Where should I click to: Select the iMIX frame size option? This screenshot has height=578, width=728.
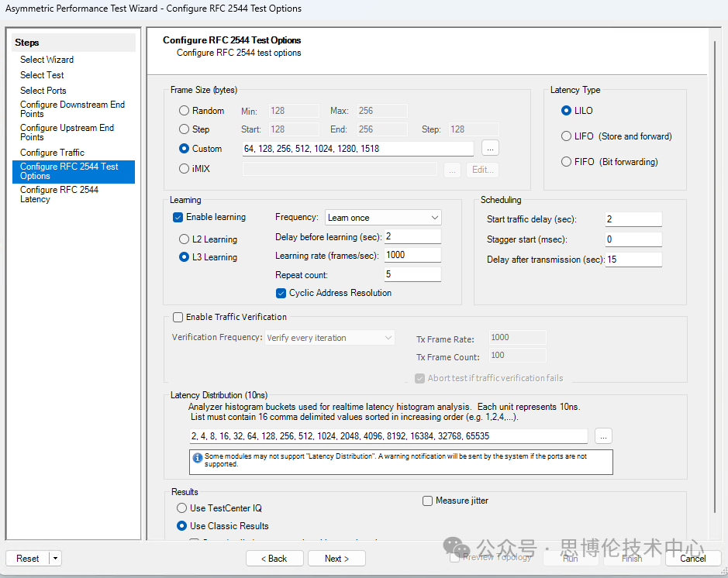point(184,168)
